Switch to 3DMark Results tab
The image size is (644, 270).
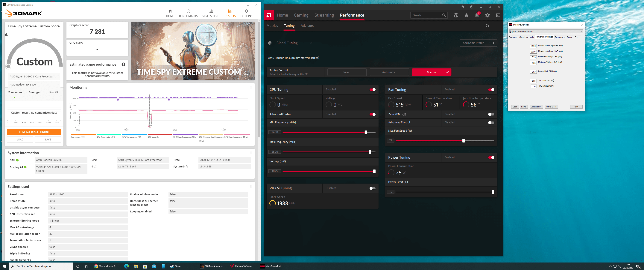click(230, 13)
